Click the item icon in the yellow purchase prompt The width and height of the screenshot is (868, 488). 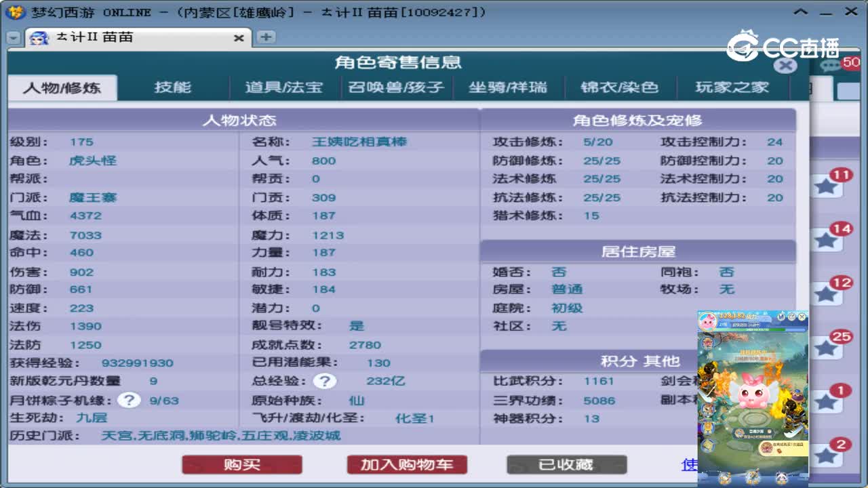coord(767,447)
